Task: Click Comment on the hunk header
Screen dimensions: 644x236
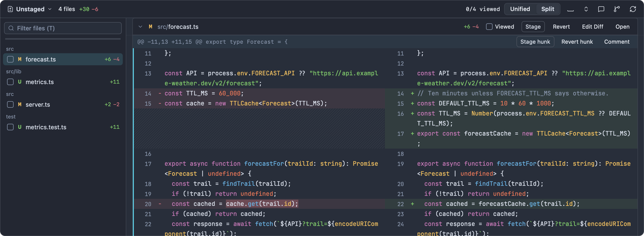Action: (617, 42)
